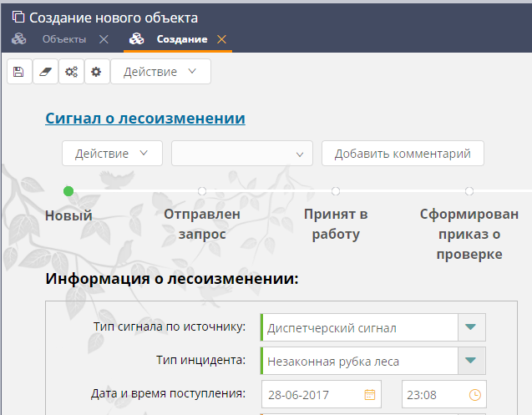The image size is (532, 415).
Task: Click the eraser clear icon in toolbar
Action: [x=45, y=72]
